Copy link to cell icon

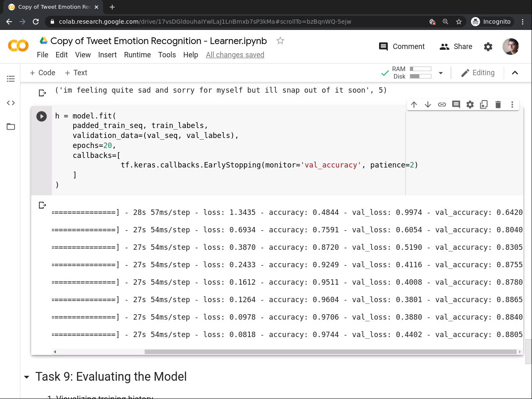(442, 105)
